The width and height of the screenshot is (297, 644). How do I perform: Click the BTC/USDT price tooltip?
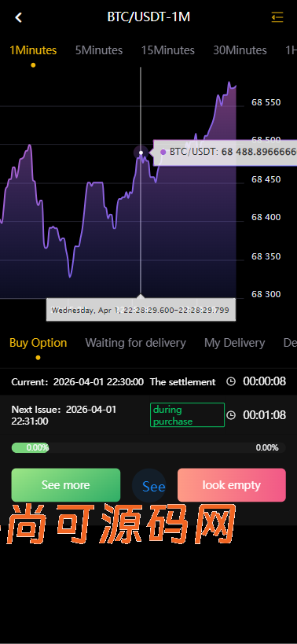click(225, 152)
